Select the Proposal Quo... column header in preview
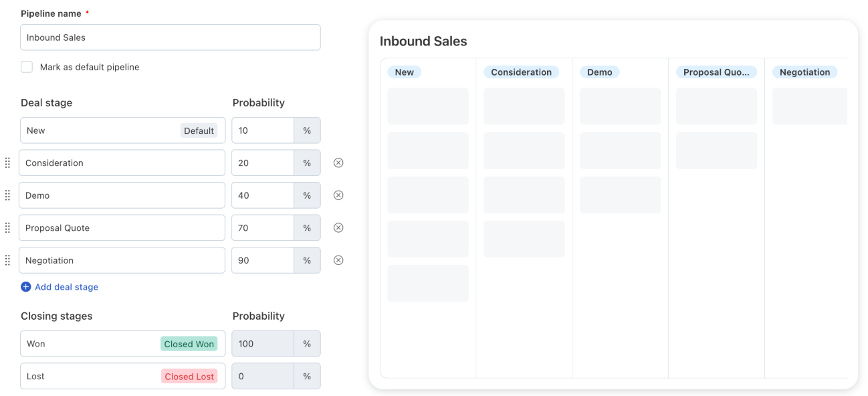The width and height of the screenshot is (868, 396). tap(716, 72)
